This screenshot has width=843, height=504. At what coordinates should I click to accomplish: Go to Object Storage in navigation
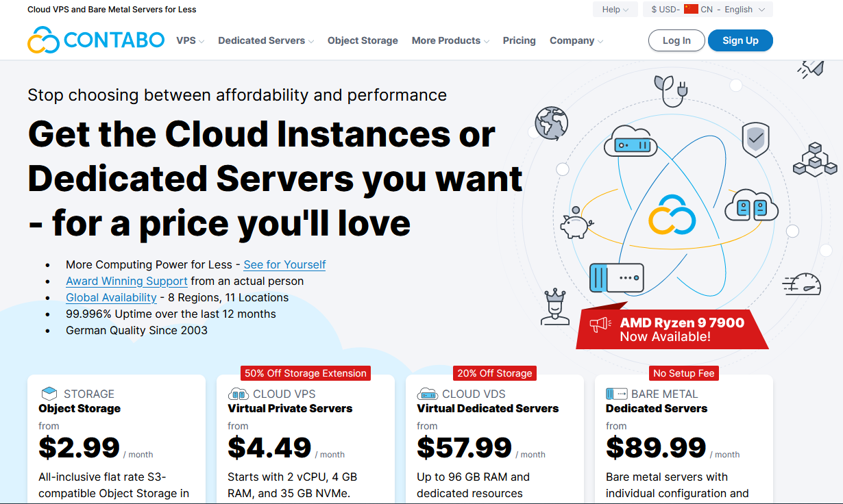click(x=363, y=41)
